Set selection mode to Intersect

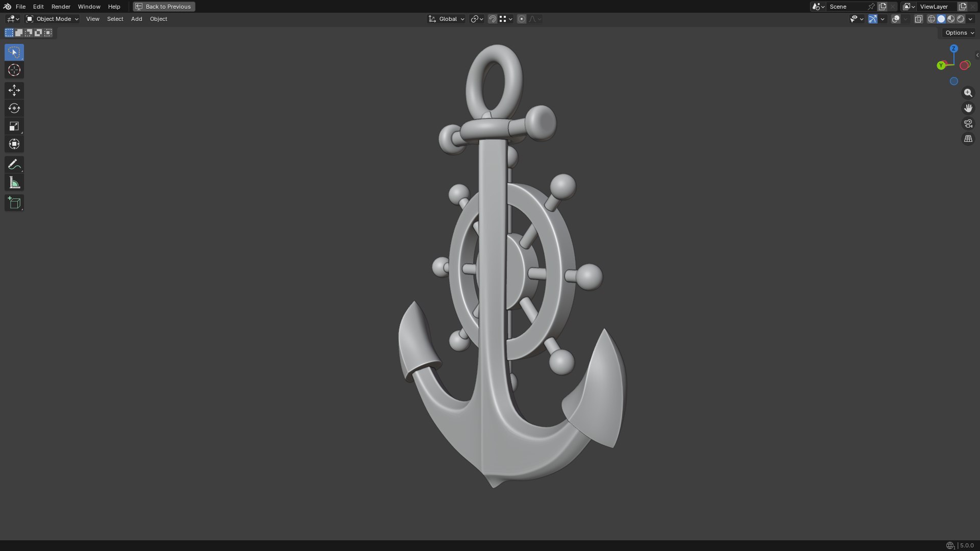(48, 33)
